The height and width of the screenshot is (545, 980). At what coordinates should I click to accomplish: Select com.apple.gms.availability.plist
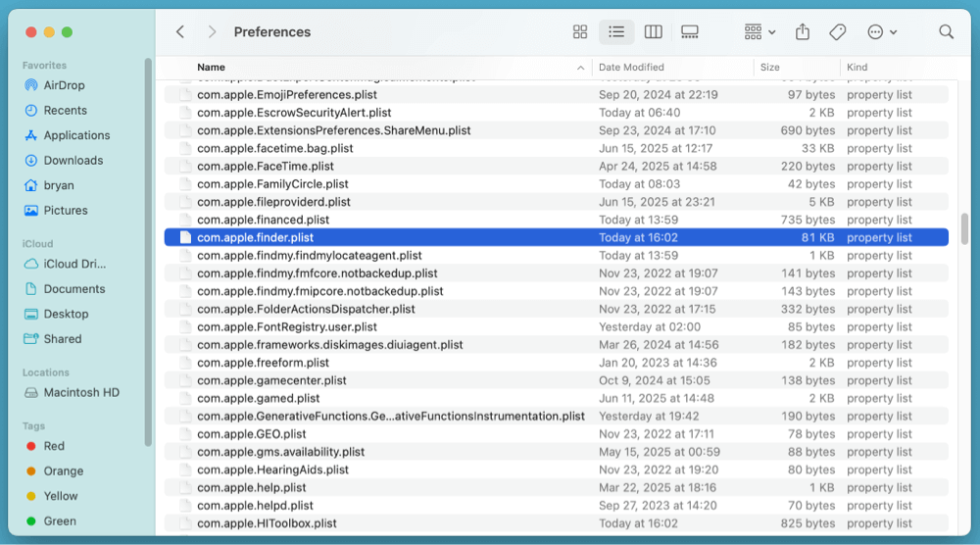[557, 452]
